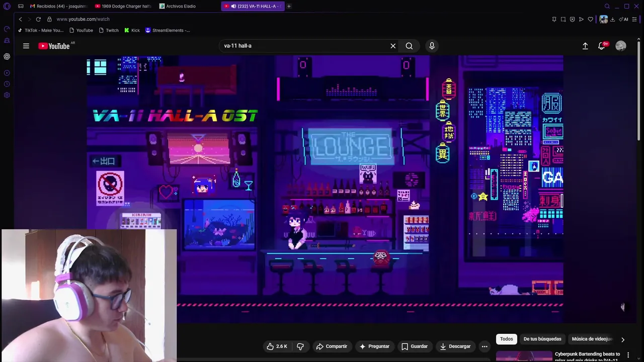The height and width of the screenshot is (362, 644).
Task: Go back to previous page
Action: (20, 19)
